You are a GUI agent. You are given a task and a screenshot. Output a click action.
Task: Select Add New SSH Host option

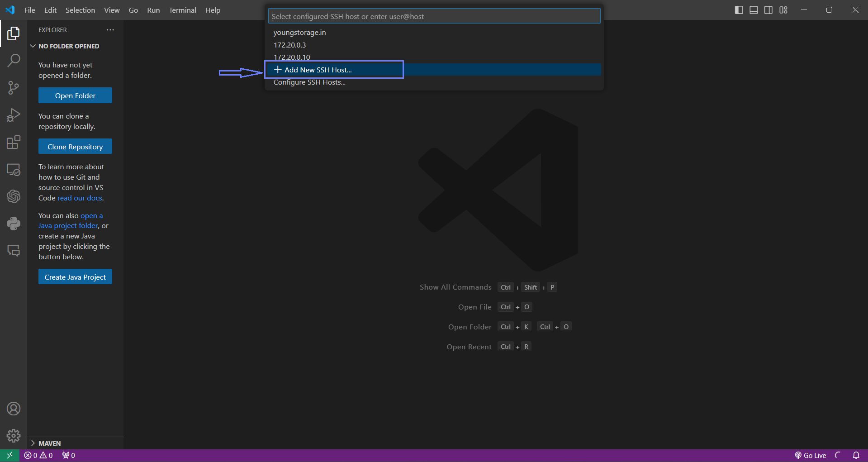(x=318, y=70)
